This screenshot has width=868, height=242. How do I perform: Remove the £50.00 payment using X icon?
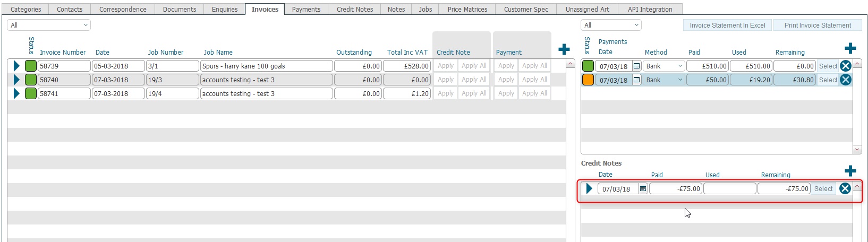click(x=845, y=80)
